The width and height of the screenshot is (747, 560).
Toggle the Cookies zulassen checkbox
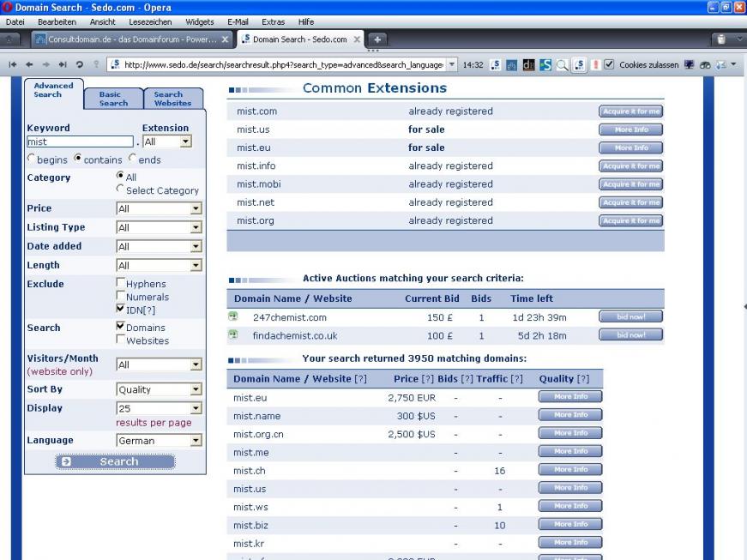pyautogui.click(x=609, y=64)
